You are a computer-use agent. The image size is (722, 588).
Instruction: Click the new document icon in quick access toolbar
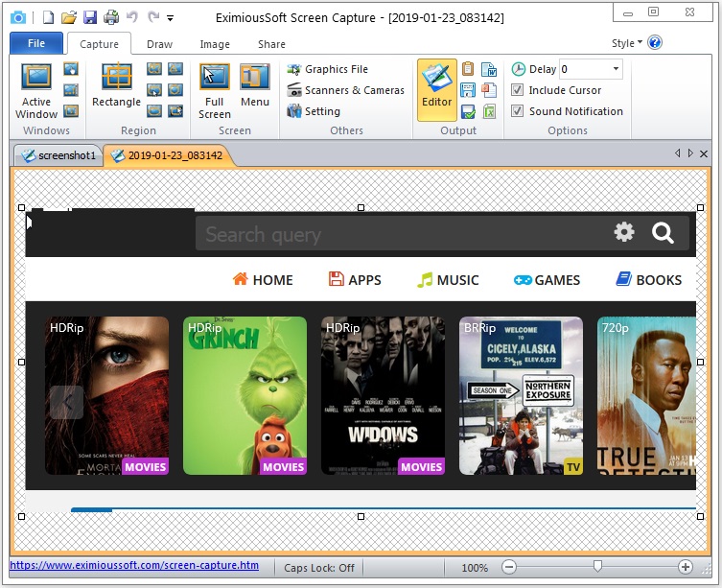(48, 17)
